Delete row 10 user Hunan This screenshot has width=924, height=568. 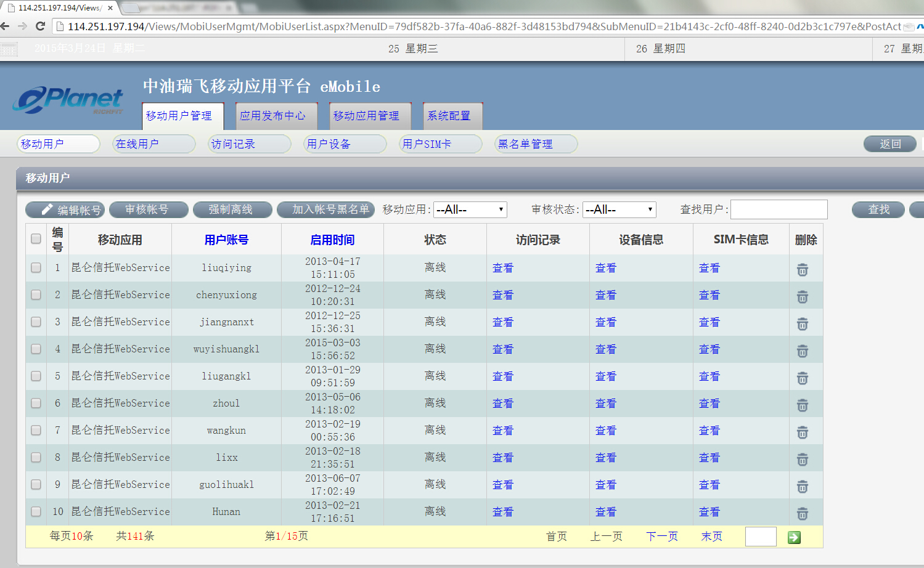click(x=803, y=514)
